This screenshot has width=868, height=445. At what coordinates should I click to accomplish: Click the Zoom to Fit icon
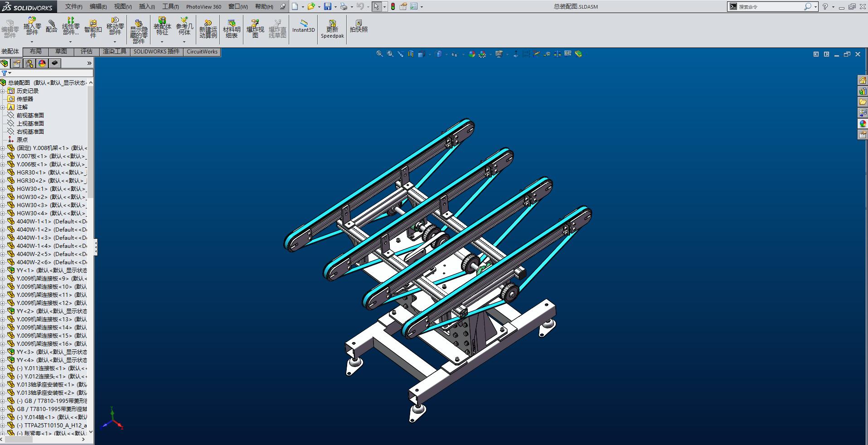[379, 54]
